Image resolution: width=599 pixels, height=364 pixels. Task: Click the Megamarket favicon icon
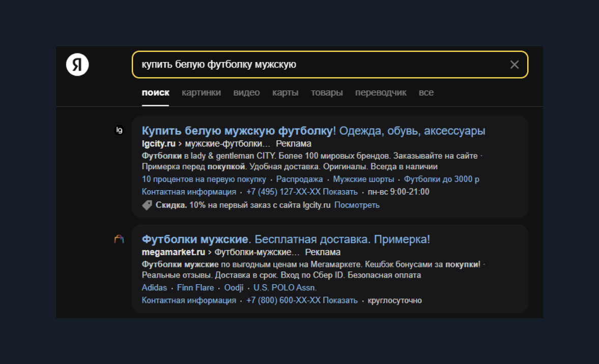119,239
